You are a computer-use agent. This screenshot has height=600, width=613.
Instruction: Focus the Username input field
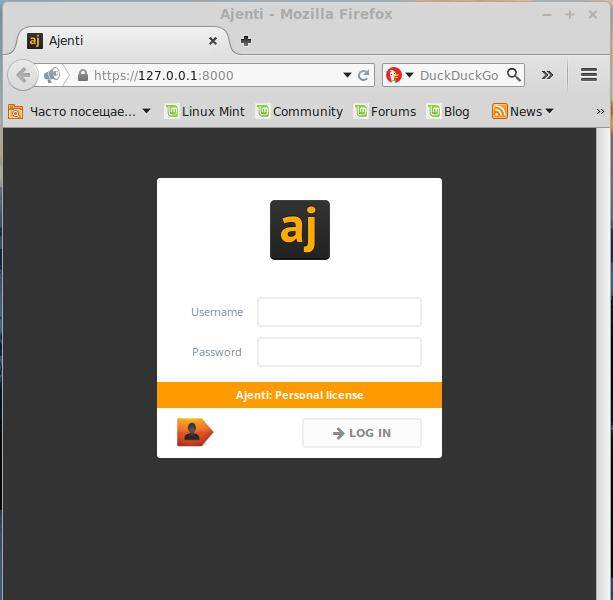(339, 312)
